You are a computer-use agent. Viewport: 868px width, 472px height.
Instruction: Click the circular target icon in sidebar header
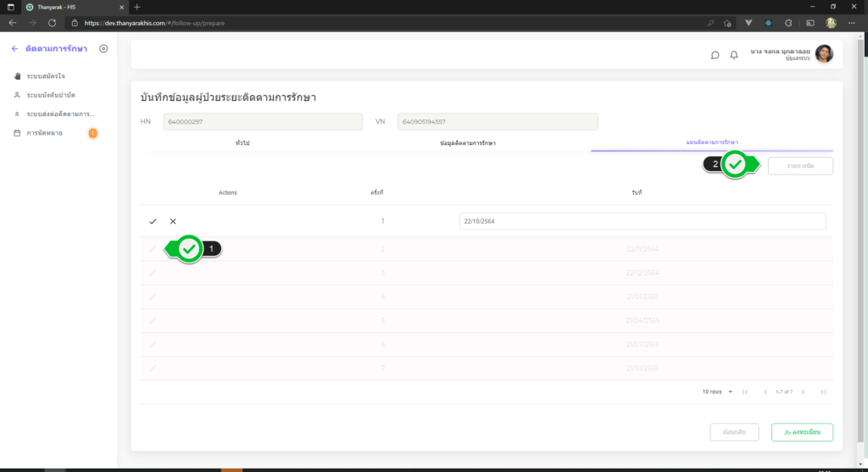[x=103, y=49]
